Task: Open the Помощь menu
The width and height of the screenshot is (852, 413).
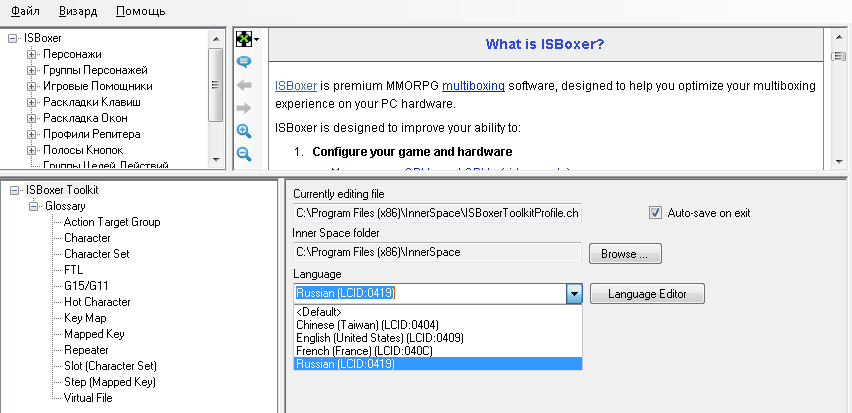Action: click(140, 11)
